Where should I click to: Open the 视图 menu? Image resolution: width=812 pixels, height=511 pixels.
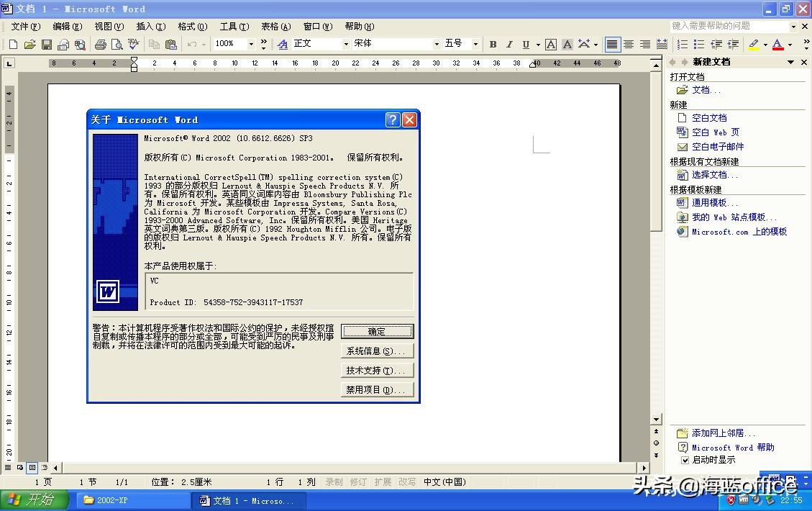tap(109, 27)
